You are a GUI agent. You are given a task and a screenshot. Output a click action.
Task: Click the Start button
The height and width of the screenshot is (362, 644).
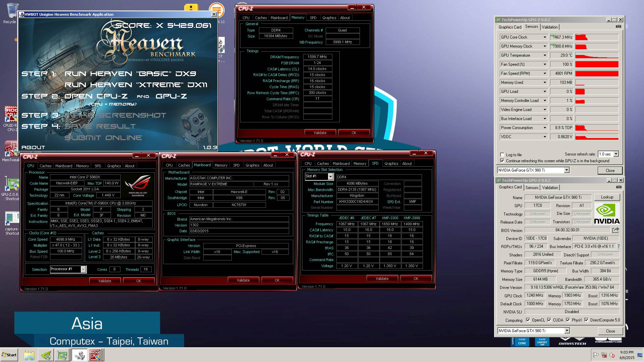tap(9, 355)
